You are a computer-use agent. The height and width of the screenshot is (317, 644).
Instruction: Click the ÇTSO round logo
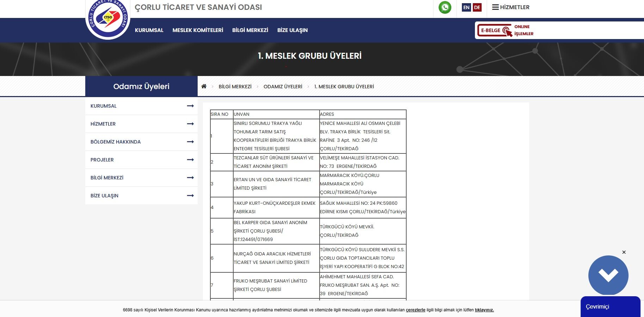pos(108,18)
